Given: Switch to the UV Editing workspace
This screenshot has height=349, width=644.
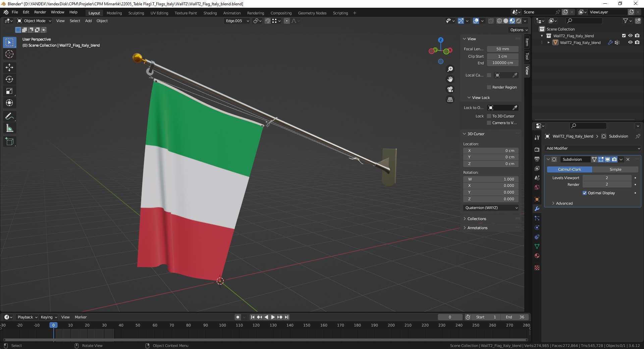Looking at the screenshot, I should point(159,13).
